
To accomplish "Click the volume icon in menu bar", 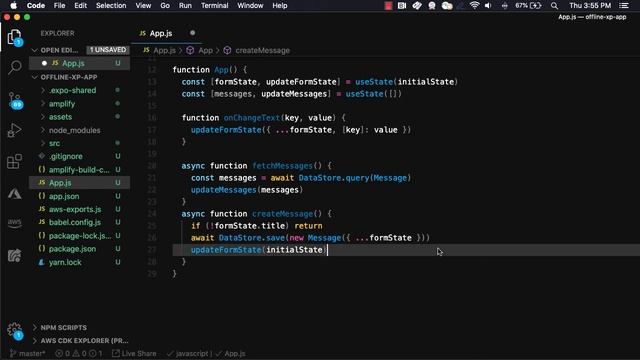I will pyautogui.click(x=488, y=6).
